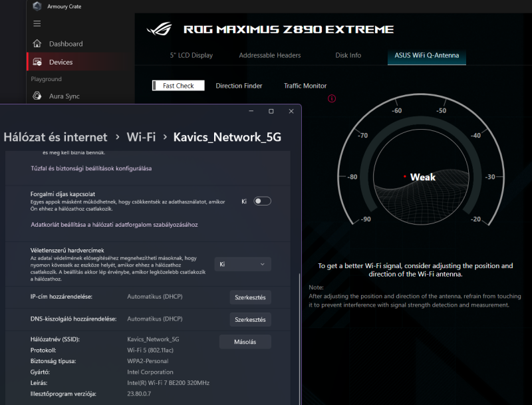Image resolution: width=532 pixels, height=405 pixels.
Task: Click the -60 label on gauge
Action: point(396,110)
